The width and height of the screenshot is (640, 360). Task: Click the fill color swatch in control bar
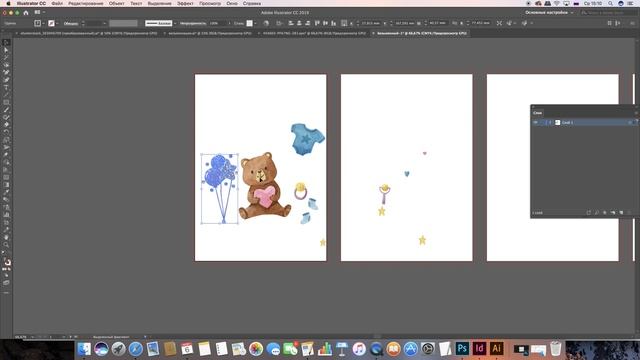(38, 23)
